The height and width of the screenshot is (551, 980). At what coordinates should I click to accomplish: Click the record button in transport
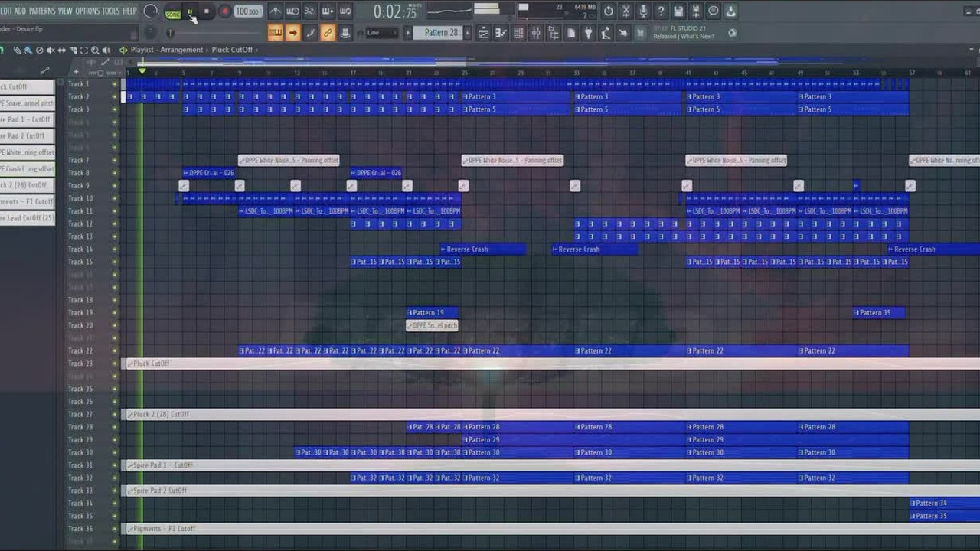point(224,11)
